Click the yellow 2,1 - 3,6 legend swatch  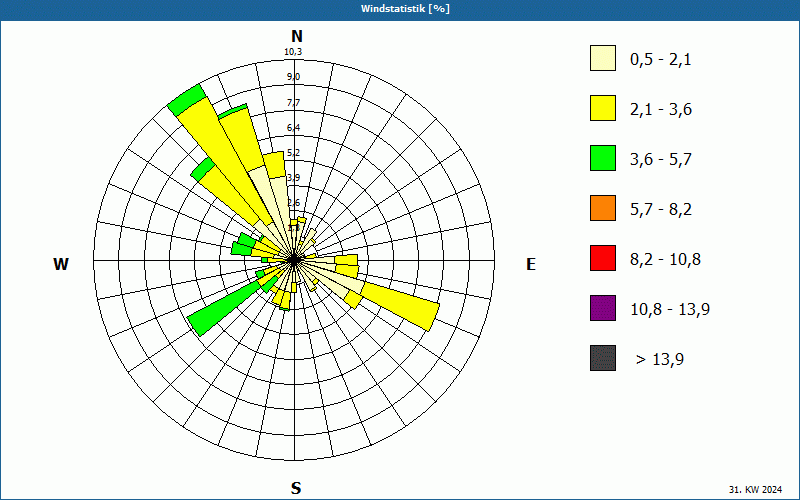(x=603, y=108)
